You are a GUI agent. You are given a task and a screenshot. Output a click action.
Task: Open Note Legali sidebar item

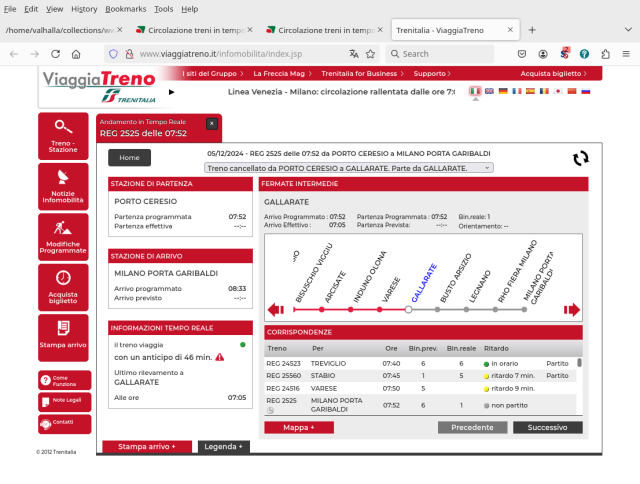(x=64, y=402)
